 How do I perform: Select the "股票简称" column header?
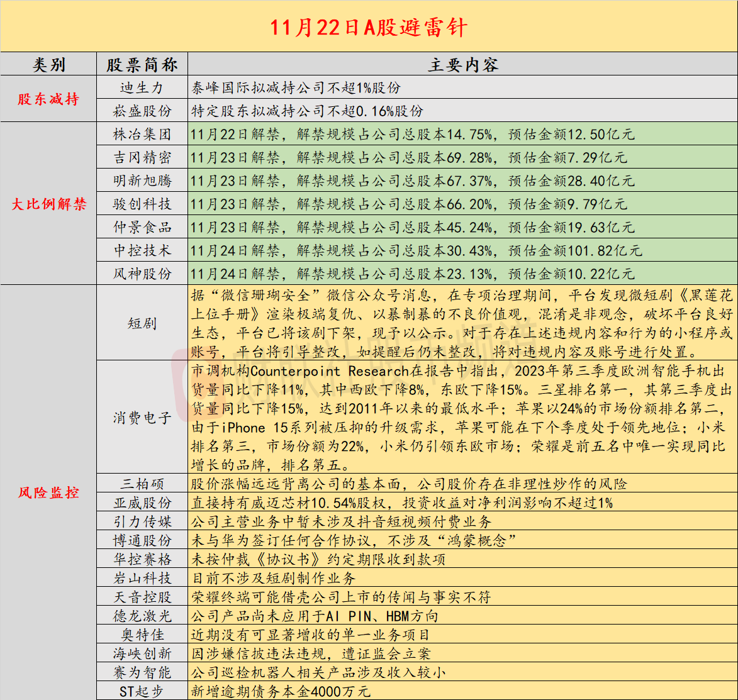(142, 65)
